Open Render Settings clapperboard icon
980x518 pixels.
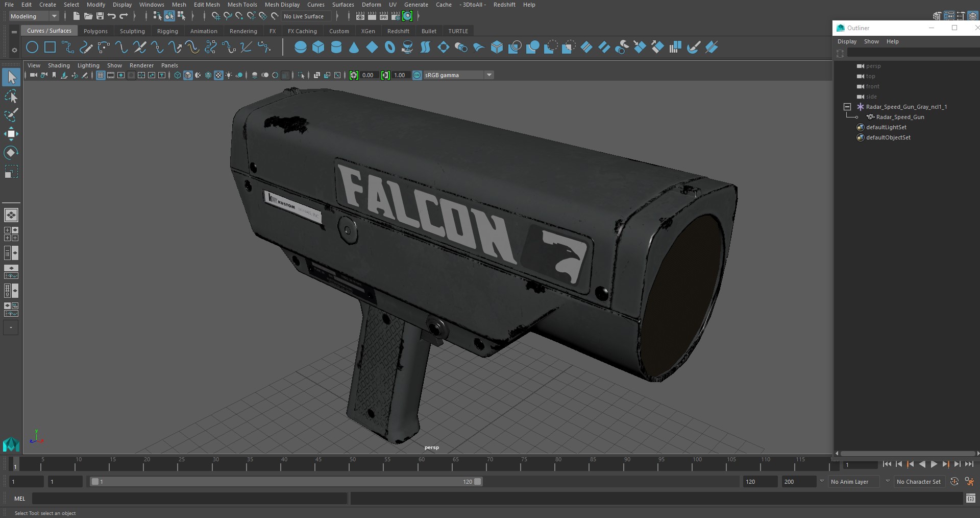pos(396,16)
